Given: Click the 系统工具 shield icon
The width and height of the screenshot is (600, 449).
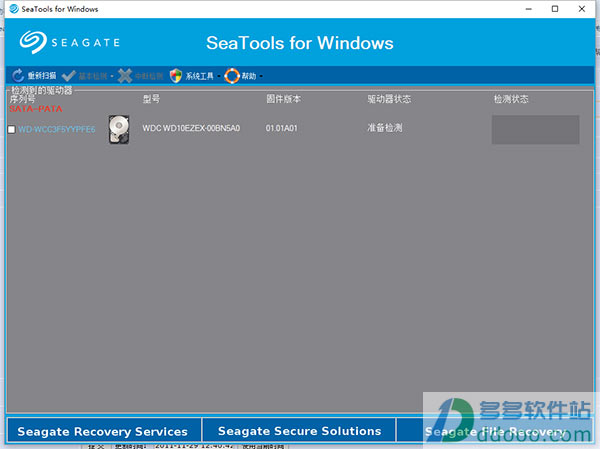Looking at the screenshot, I should point(176,76).
